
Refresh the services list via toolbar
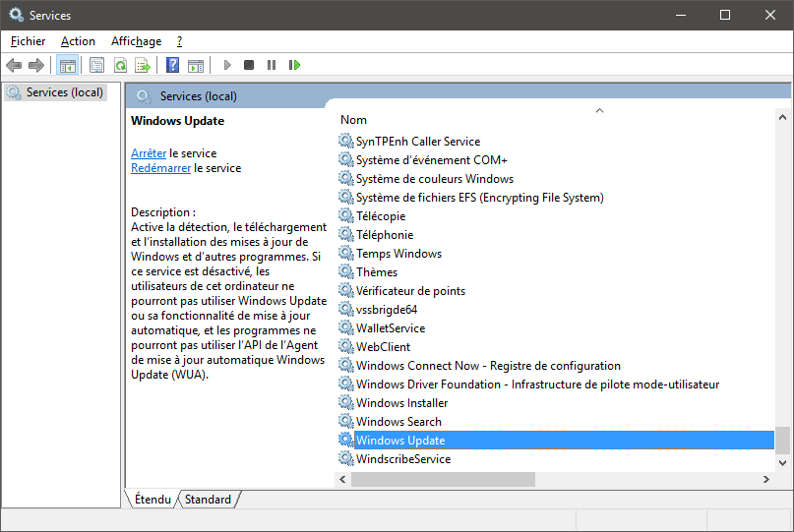[x=120, y=65]
